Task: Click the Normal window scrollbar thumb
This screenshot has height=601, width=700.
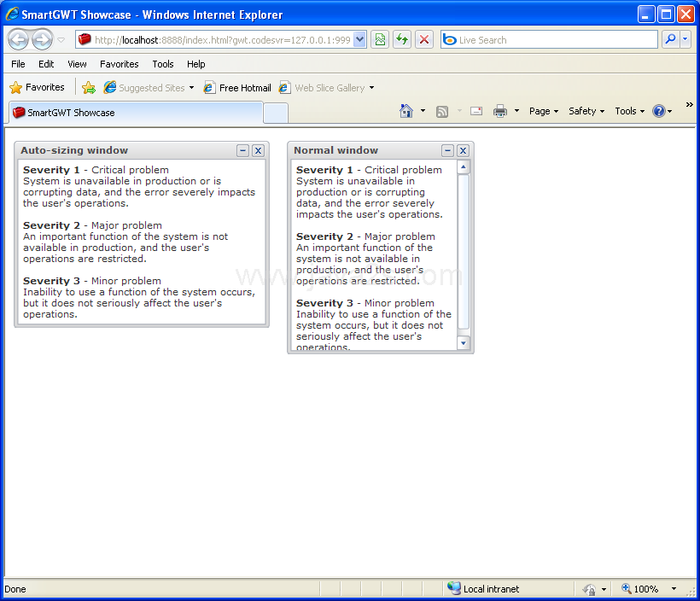Action: [464, 252]
